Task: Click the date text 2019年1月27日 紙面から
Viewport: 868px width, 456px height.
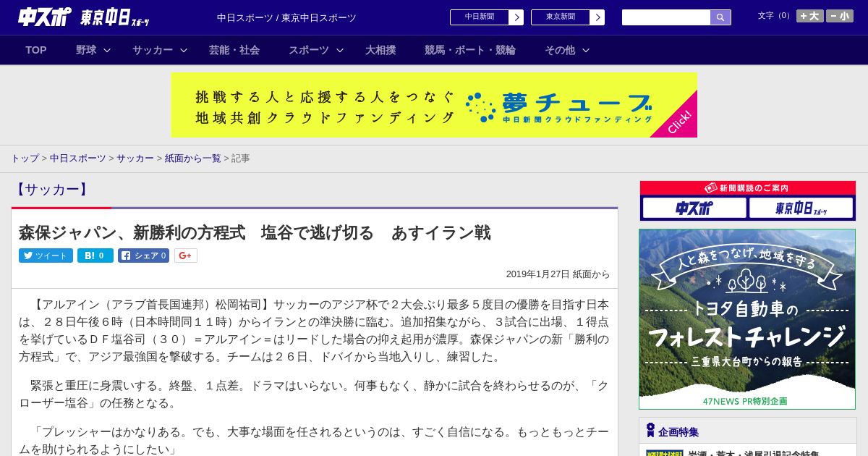Action: pos(558,274)
